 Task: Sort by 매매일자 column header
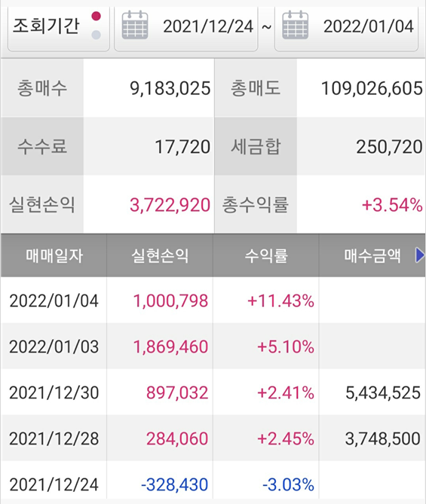(x=54, y=255)
